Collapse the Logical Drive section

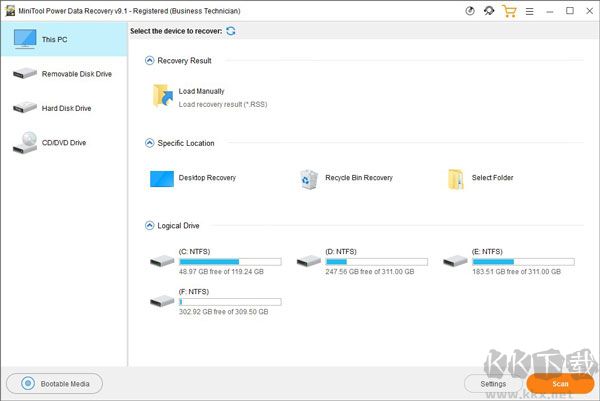tap(150, 226)
